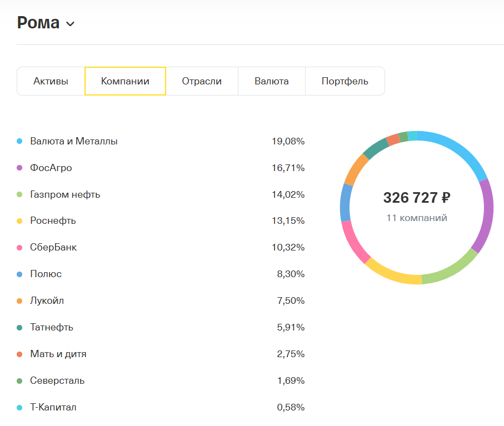Select the Татнефть row label
504x426 pixels.
click(52, 327)
